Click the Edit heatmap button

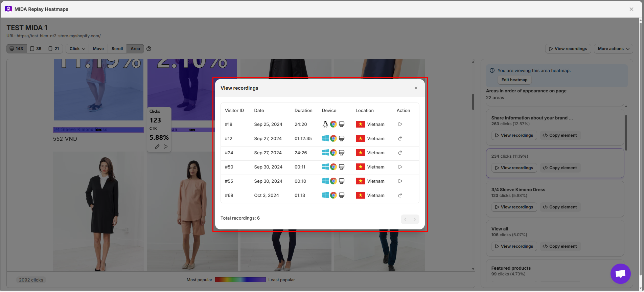click(x=514, y=80)
